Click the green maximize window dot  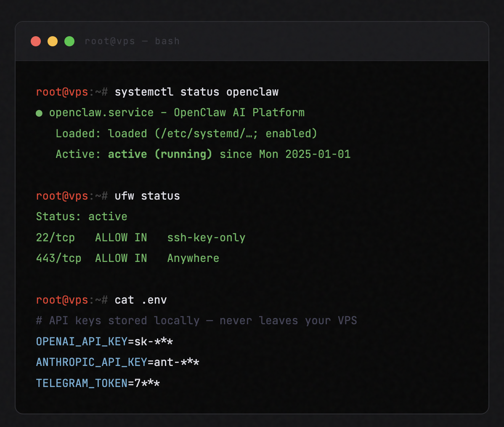coord(69,41)
